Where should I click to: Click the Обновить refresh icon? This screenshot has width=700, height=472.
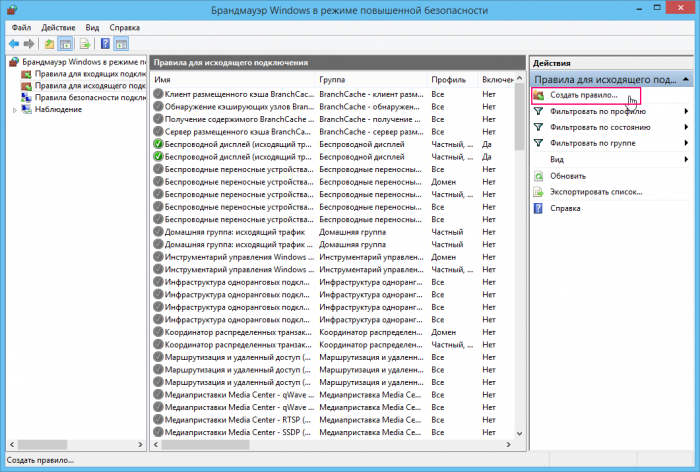(539, 176)
